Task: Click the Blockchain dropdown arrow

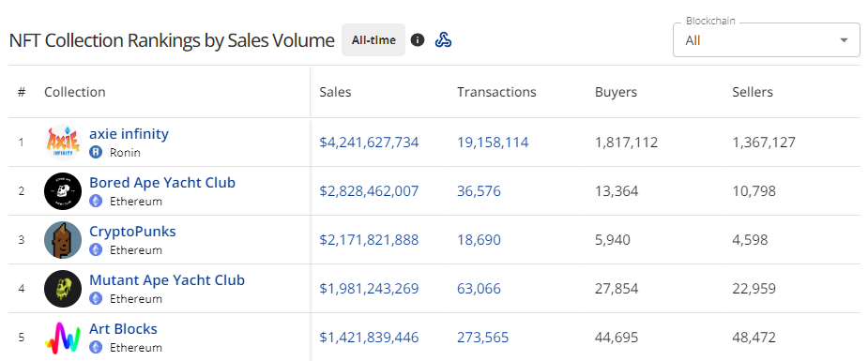Action: tap(844, 40)
